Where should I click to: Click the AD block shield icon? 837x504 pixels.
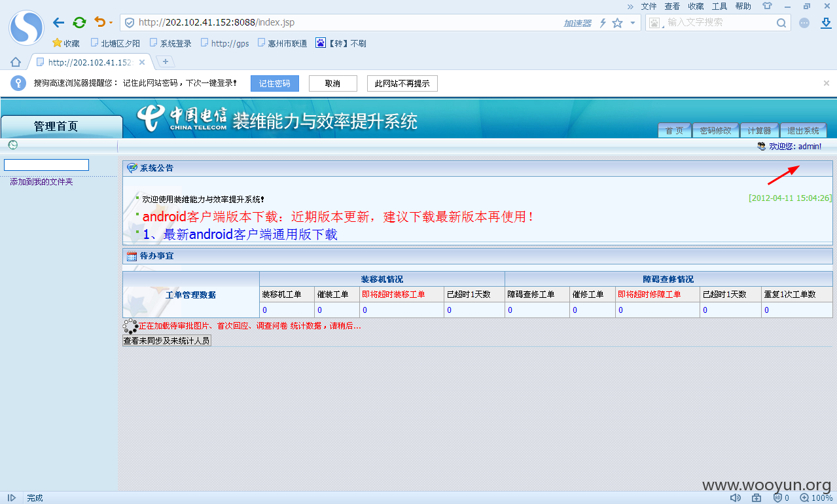pyautogui.click(x=778, y=498)
